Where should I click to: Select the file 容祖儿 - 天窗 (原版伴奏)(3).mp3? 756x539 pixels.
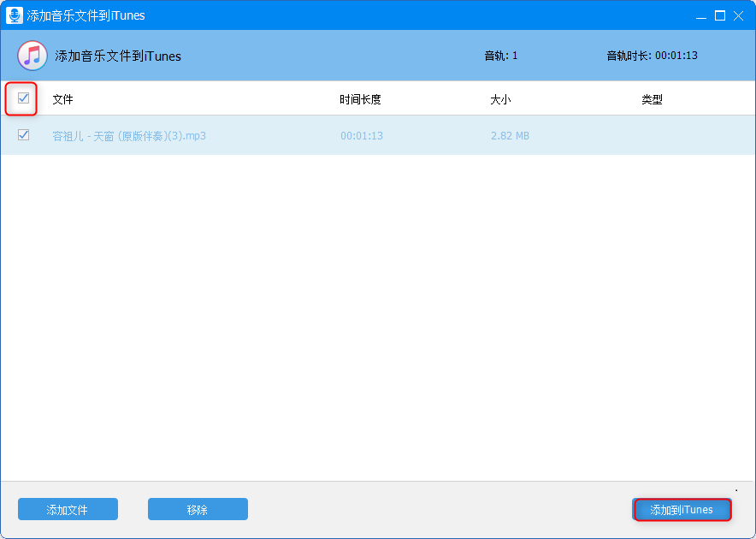pyautogui.click(x=129, y=136)
